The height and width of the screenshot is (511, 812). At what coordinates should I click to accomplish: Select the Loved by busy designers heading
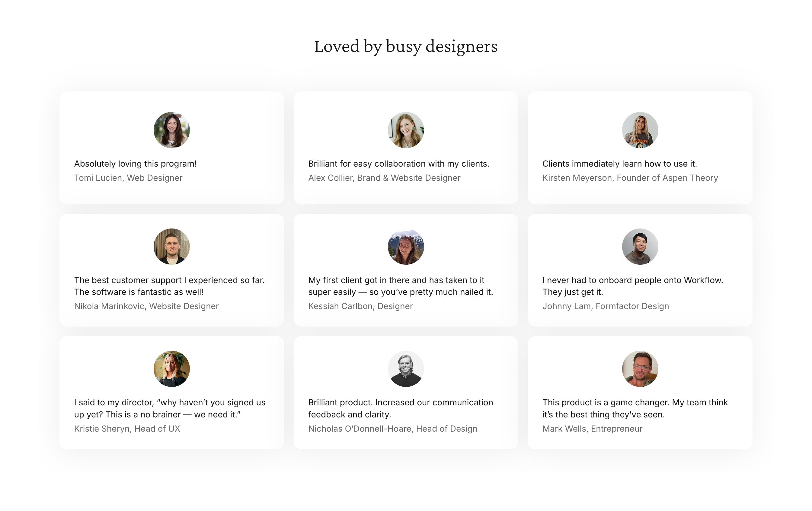click(x=406, y=47)
